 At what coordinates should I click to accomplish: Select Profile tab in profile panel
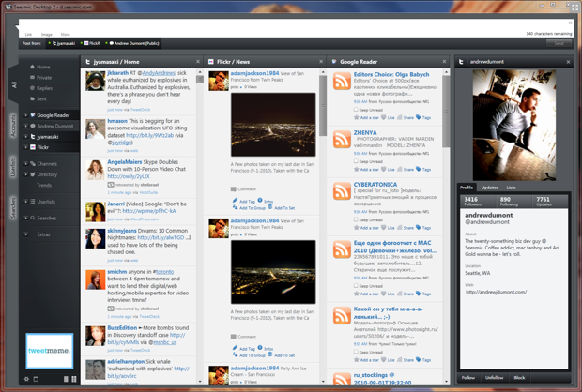[467, 188]
